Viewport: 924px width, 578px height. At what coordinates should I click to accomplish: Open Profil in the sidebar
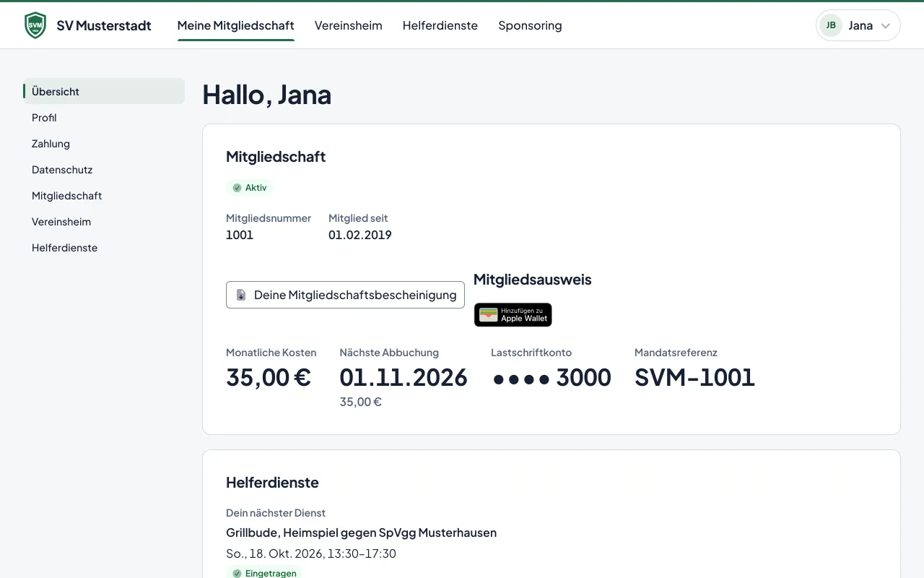[104, 117]
